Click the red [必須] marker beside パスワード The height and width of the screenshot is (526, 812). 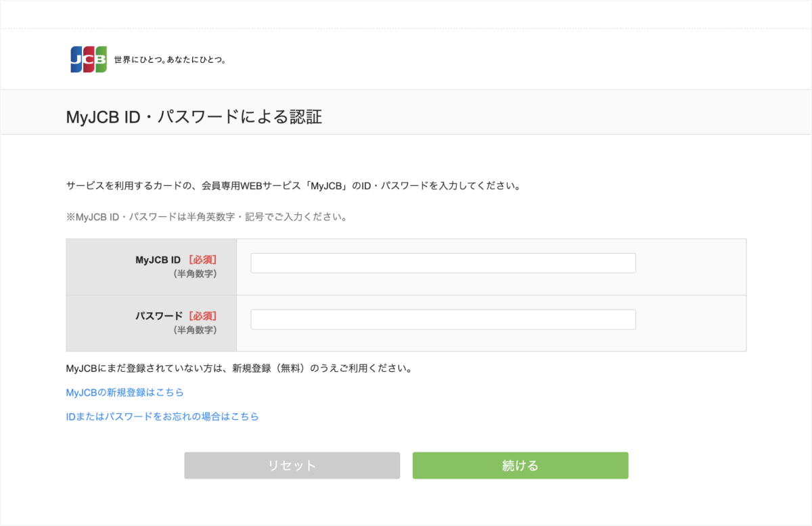(x=202, y=316)
